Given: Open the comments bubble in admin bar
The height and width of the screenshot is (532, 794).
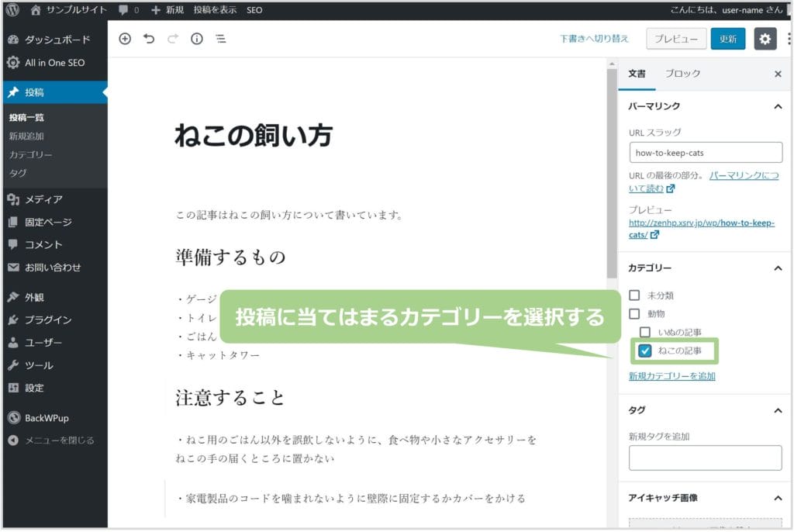Looking at the screenshot, I should click(x=128, y=10).
